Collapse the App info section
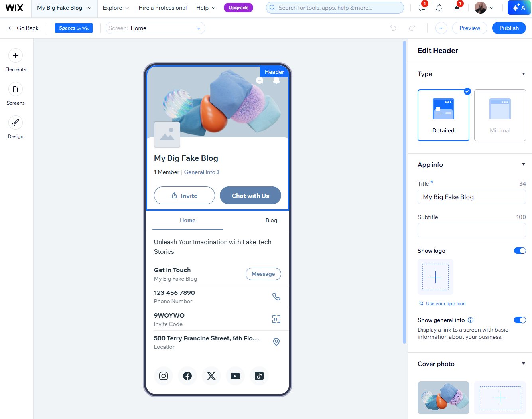This screenshot has height=419, width=532. [524, 164]
